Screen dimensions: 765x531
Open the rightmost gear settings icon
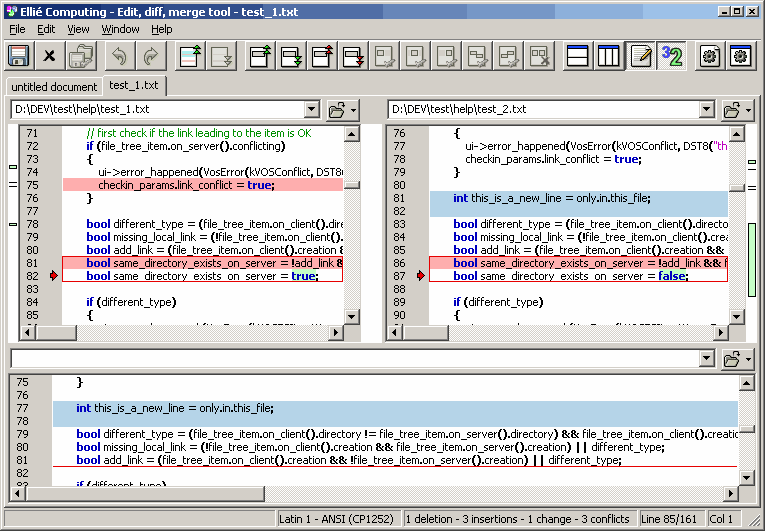click(741, 56)
